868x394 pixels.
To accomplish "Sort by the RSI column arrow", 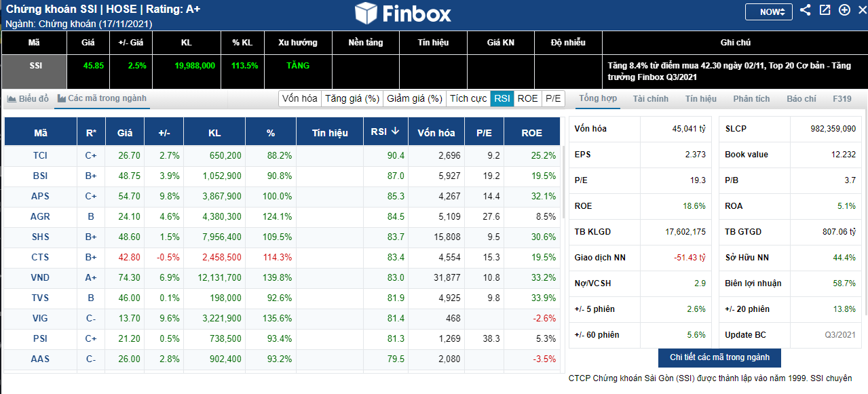I will (x=395, y=132).
